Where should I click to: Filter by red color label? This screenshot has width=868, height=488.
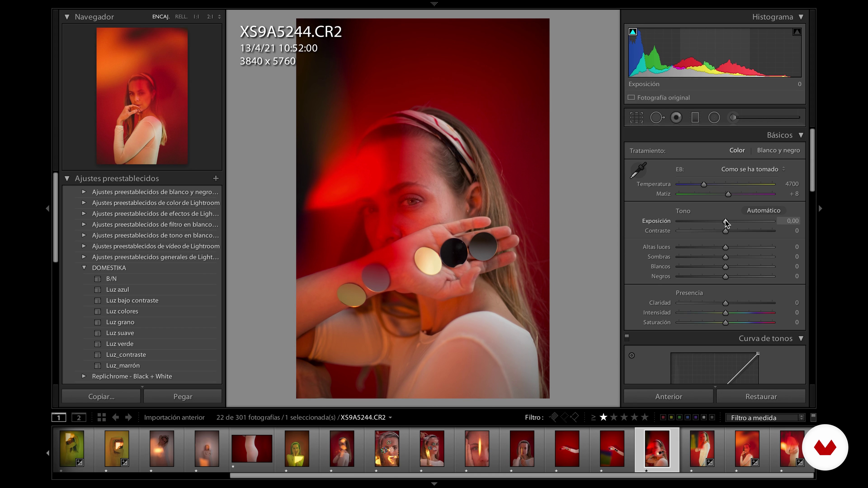(x=663, y=418)
